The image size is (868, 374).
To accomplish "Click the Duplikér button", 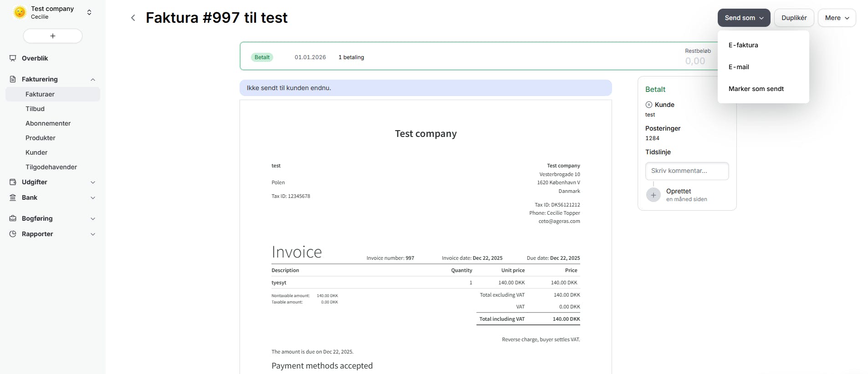I will coord(794,18).
